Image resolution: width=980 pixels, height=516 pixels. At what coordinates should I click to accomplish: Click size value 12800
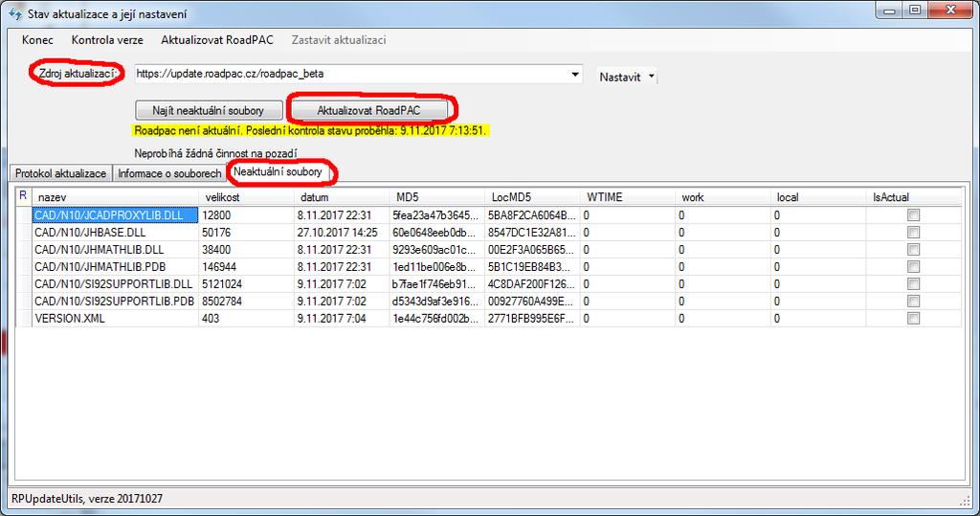coord(246,215)
